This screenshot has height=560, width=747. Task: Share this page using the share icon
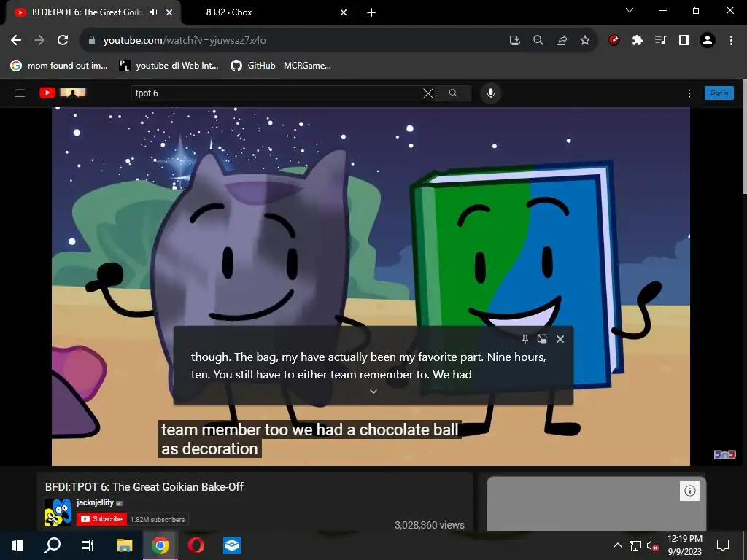(x=562, y=41)
